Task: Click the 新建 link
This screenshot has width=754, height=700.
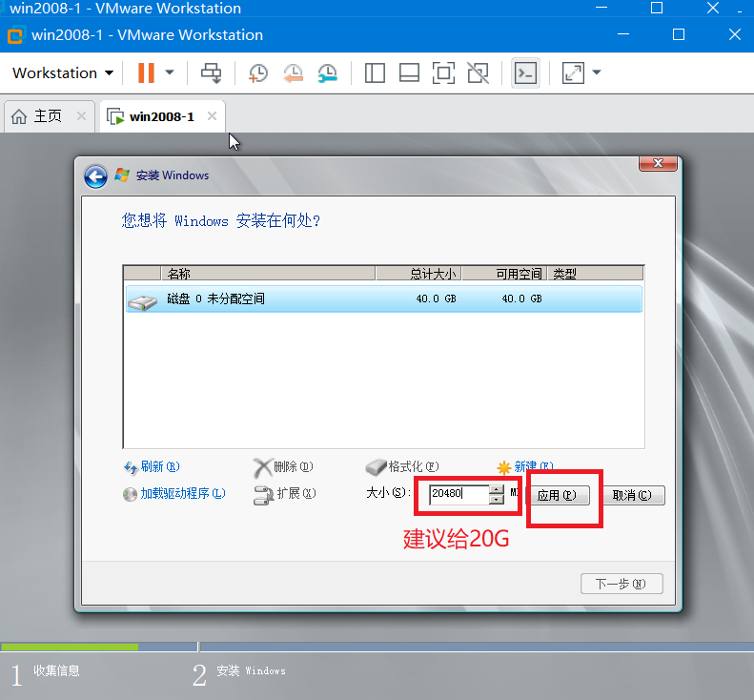Action: [525, 466]
